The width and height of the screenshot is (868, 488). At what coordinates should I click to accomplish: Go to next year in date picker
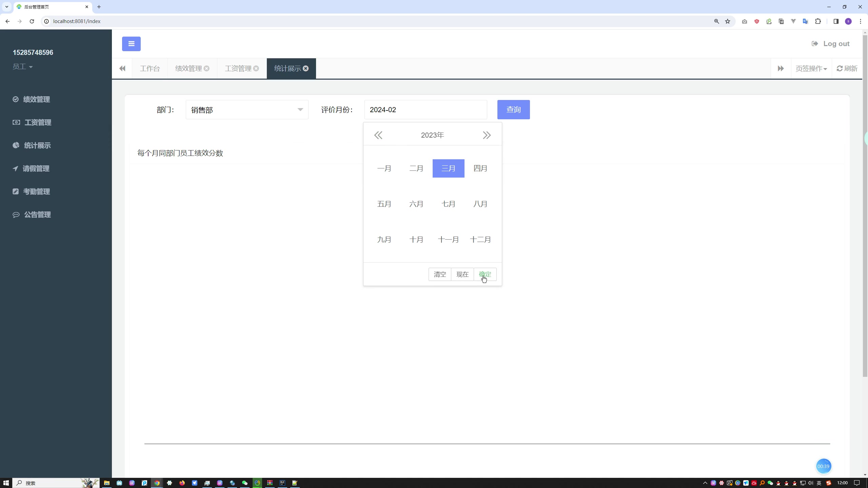pyautogui.click(x=487, y=135)
